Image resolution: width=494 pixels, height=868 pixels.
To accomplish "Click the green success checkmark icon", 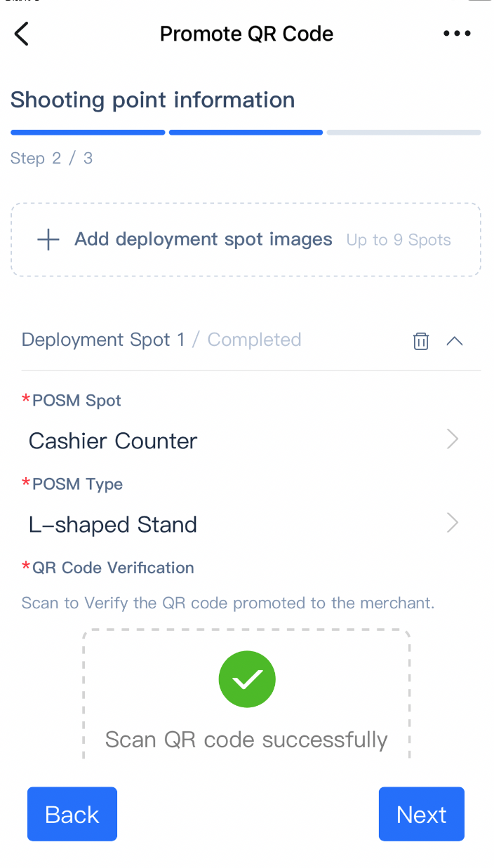I will tap(247, 679).
